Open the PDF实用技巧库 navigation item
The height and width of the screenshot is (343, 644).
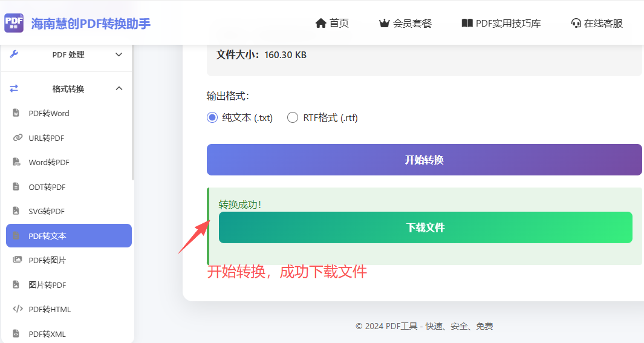click(x=501, y=24)
